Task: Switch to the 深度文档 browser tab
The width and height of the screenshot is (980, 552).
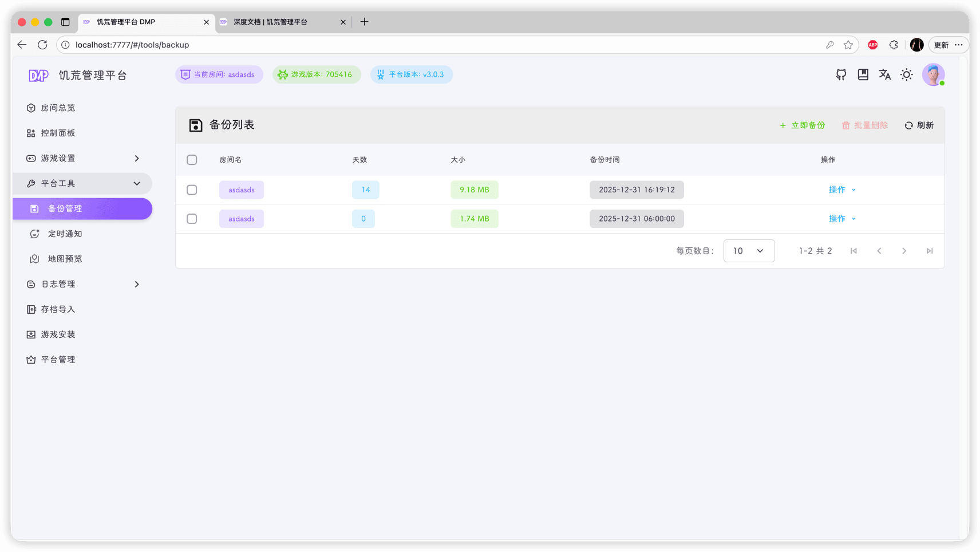Action: coord(280,22)
